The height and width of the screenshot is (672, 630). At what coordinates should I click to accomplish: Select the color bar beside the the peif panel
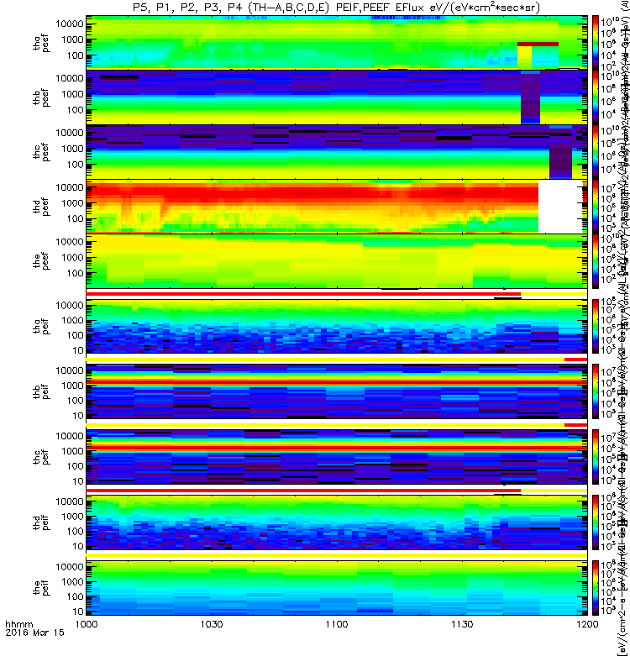[596, 587]
